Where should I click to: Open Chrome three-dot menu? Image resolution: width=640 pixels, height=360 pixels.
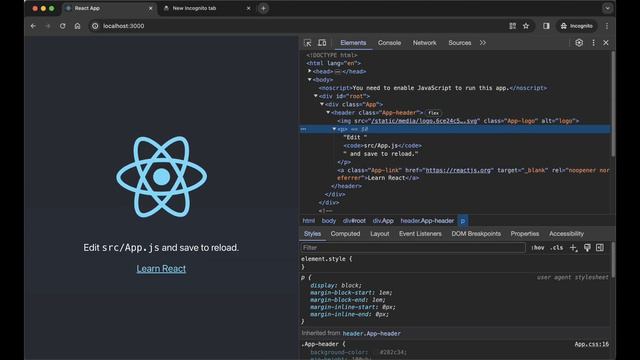tap(607, 26)
